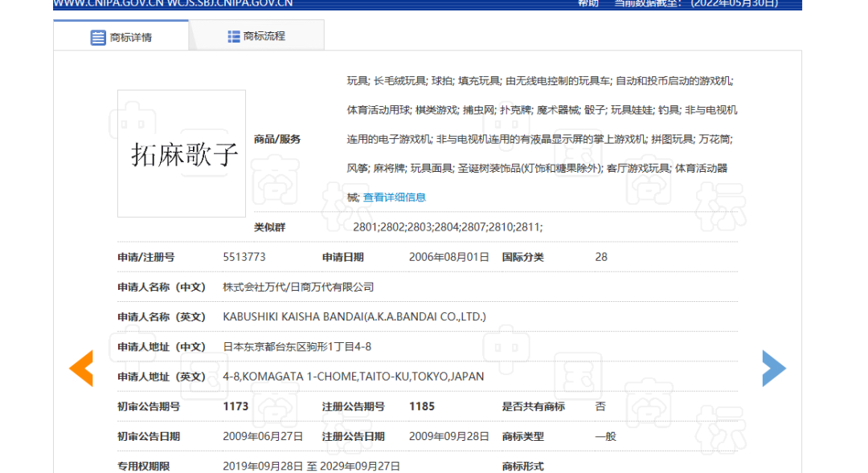Select exclusive right period 2019年09月28日 至 2029年09月27日
The width and height of the screenshot is (868, 473).
coord(312,467)
